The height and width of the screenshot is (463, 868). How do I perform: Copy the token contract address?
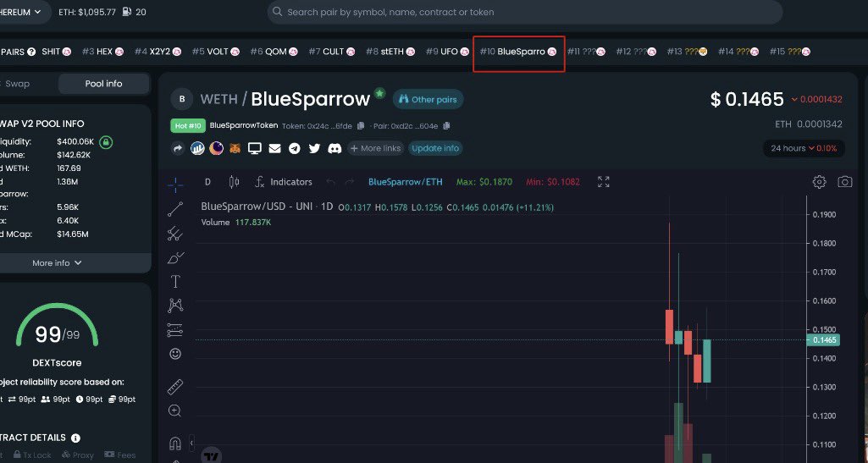coord(361,126)
